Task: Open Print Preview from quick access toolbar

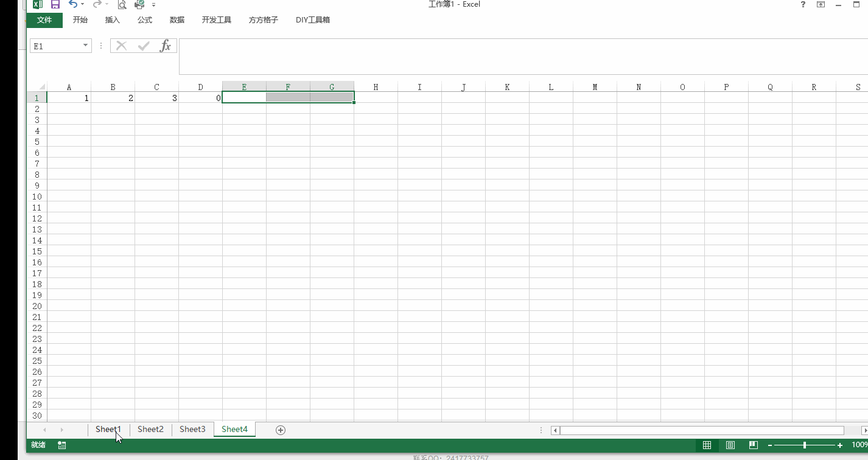Action: [122, 4]
